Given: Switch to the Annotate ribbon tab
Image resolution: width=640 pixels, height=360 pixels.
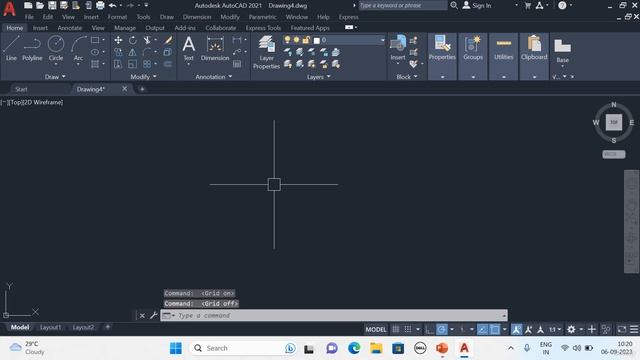Looking at the screenshot, I should (x=70, y=28).
